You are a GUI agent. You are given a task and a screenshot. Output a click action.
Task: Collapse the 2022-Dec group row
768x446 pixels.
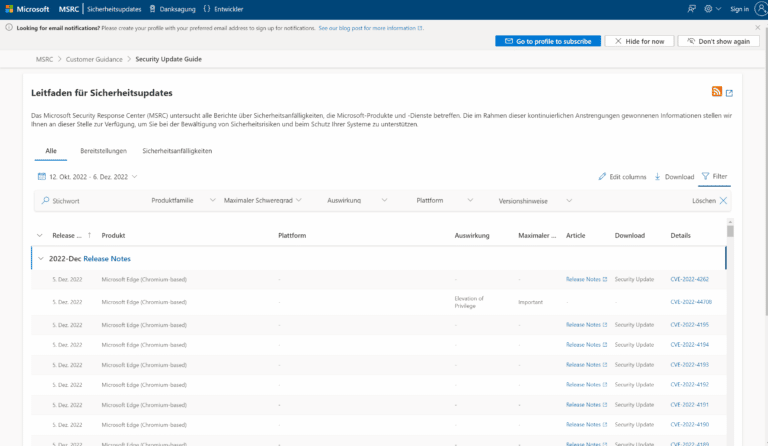click(41, 258)
